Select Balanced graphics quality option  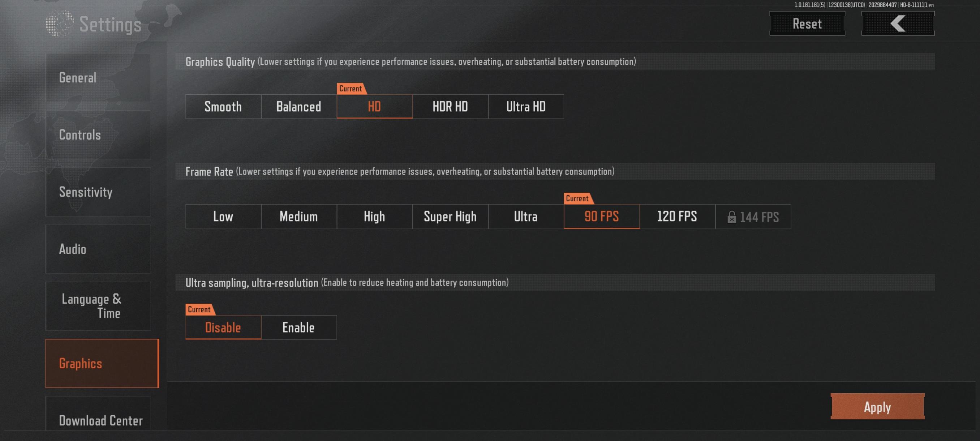pyautogui.click(x=299, y=106)
